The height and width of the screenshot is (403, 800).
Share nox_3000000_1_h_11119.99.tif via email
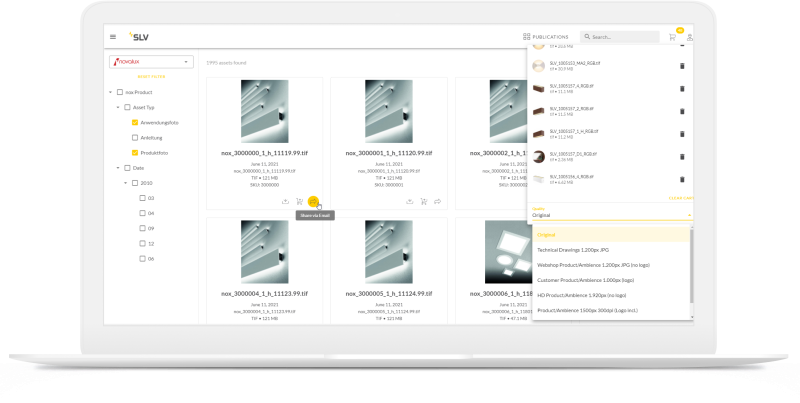pyautogui.click(x=313, y=202)
